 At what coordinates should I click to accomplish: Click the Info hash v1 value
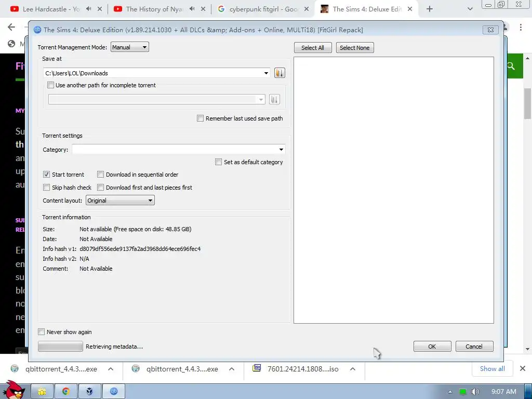[x=140, y=249]
